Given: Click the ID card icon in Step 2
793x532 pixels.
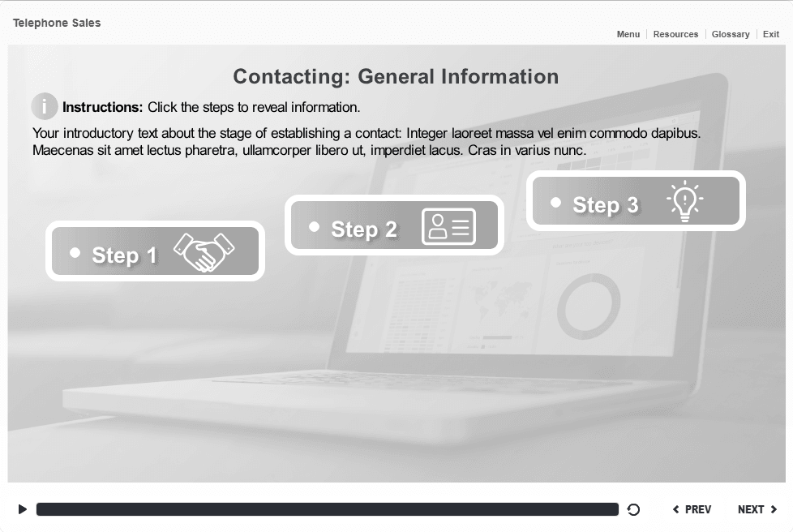Looking at the screenshot, I should (448, 226).
